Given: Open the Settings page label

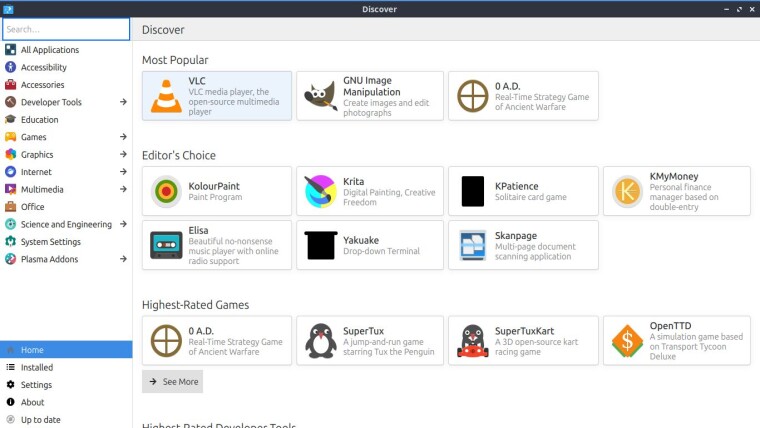Looking at the screenshot, I should [x=36, y=385].
